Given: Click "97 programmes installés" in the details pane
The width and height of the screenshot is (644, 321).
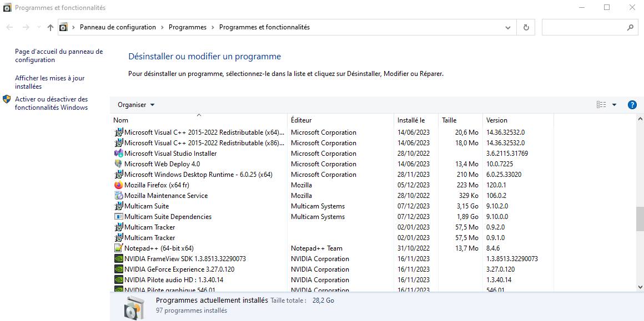Looking at the screenshot, I should pos(192,310).
